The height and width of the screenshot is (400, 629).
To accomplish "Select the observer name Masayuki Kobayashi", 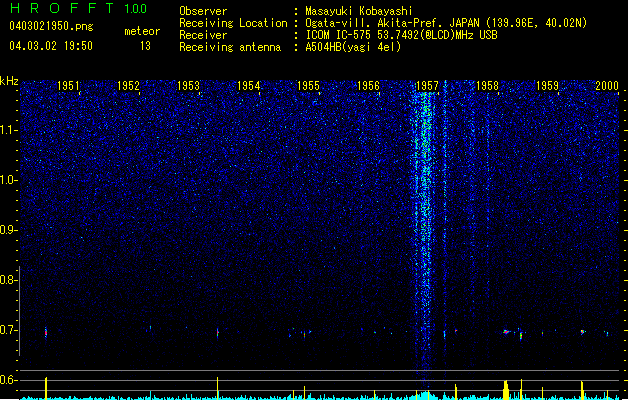I will [359, 11].
